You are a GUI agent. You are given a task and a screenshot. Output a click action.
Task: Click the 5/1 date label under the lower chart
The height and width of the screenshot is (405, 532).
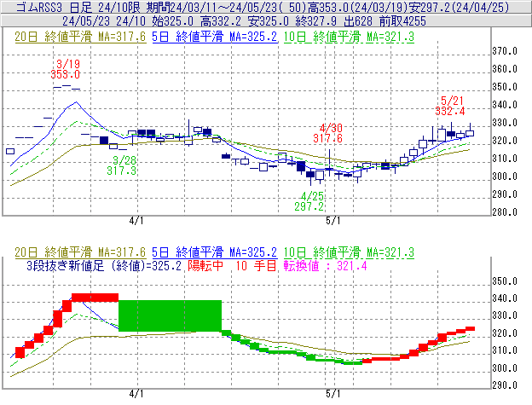pyautogui.click(x=332, y=394)
